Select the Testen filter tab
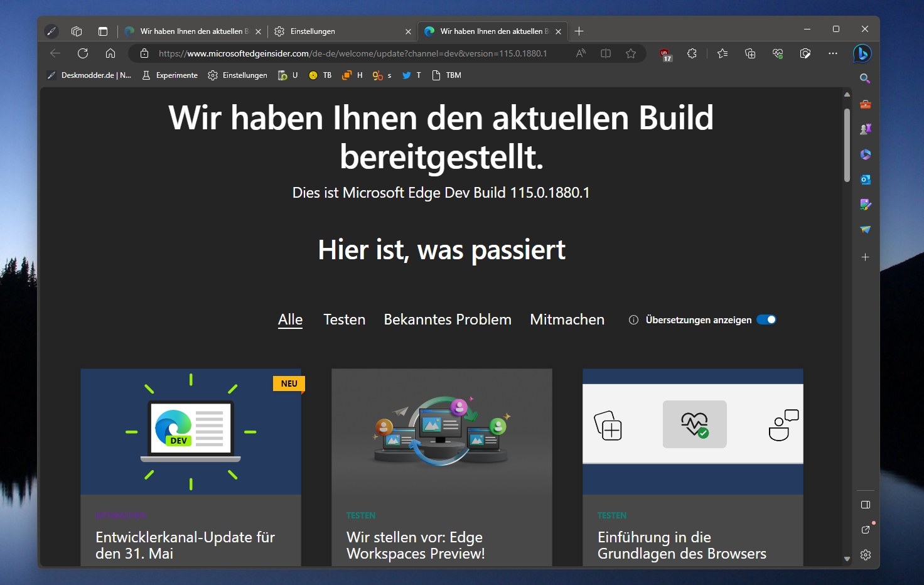 click(x=344, y=319)
